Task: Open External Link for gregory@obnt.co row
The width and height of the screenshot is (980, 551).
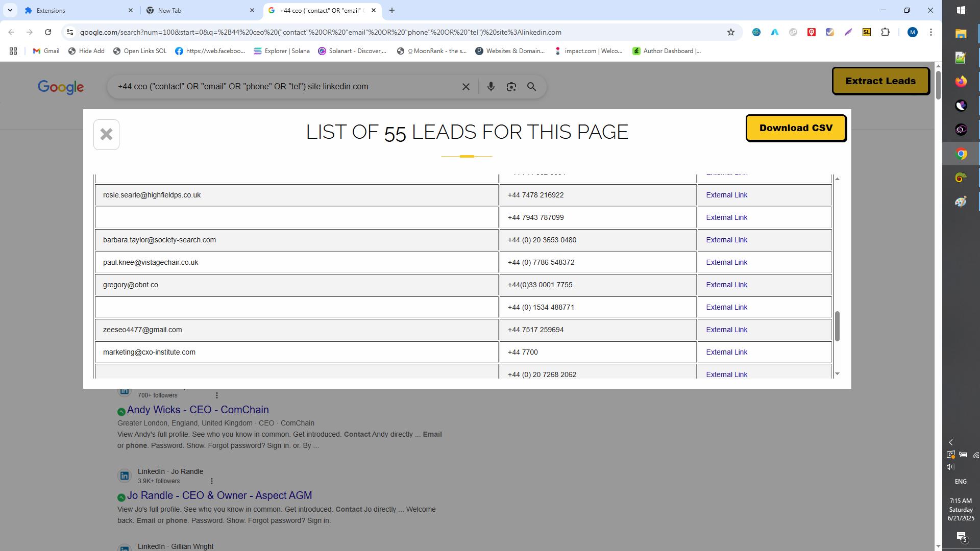Action: [726, 285]
